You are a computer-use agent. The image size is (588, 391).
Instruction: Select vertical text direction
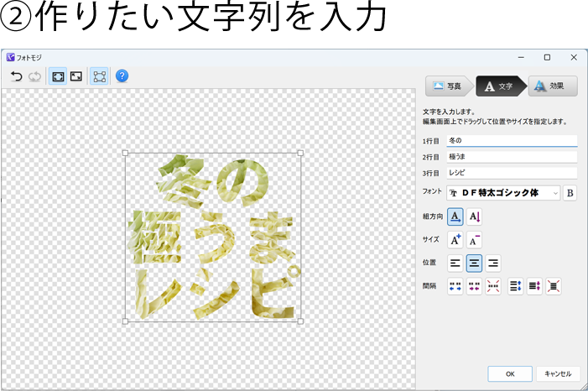(474, 216)
